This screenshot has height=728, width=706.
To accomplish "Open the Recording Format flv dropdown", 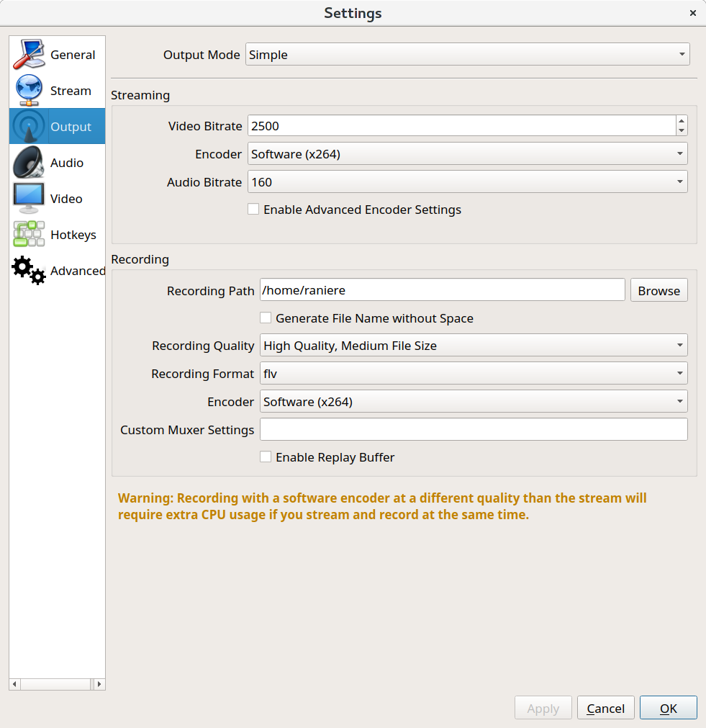I will (474, 374).
